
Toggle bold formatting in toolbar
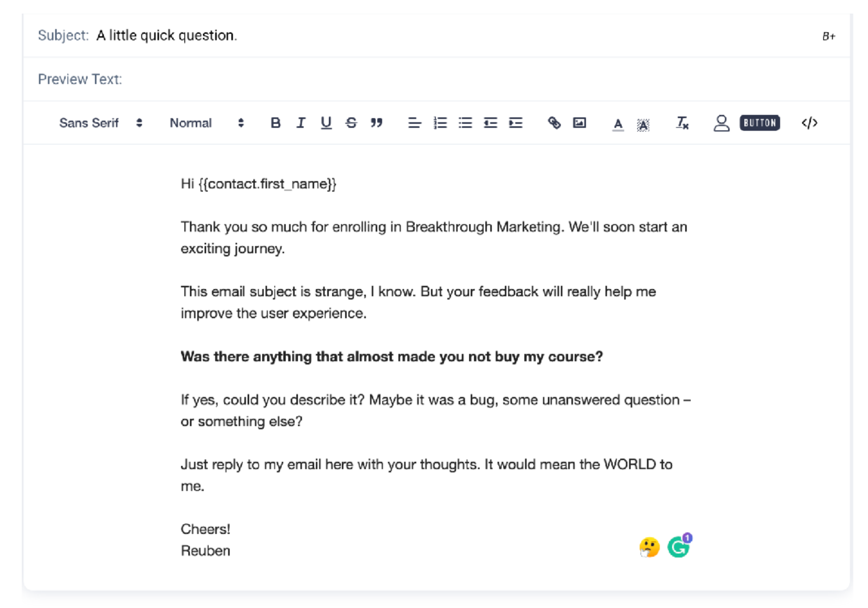pyautogui.click(x=275, y=123)
